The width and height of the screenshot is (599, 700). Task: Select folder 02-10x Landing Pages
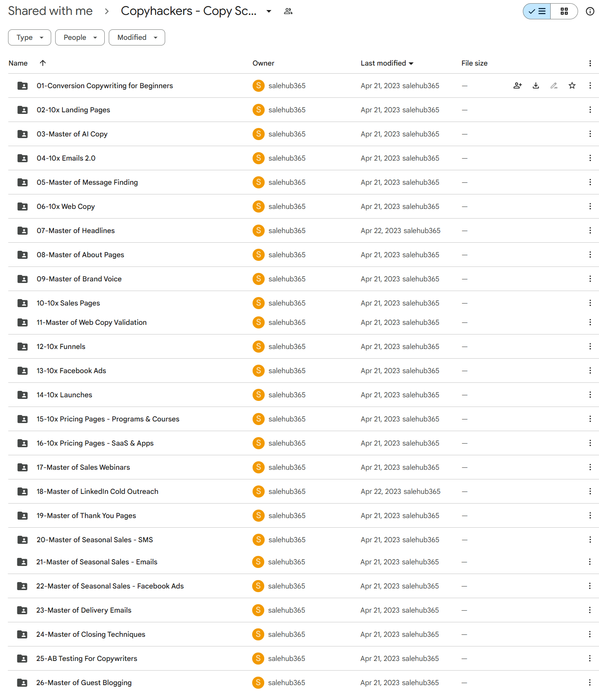coord(303,109)
